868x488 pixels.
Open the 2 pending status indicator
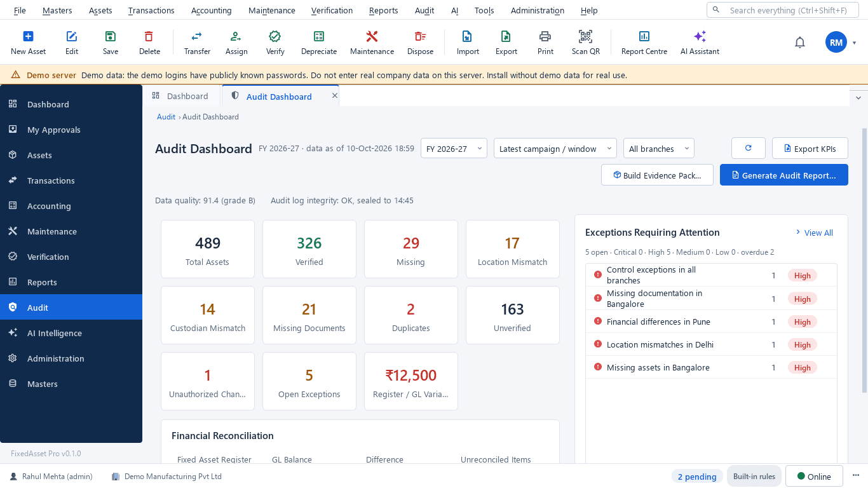(x=697, y=477)
